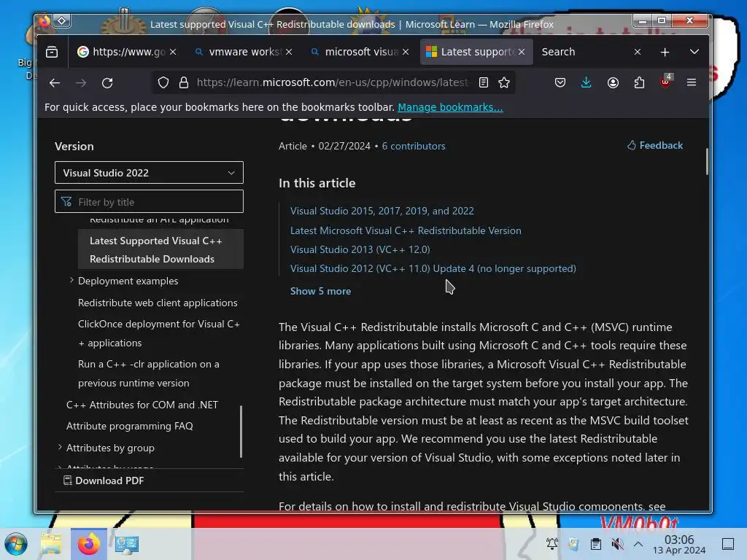
Task: Close the Google tab
Action: (x=173, y=52)
